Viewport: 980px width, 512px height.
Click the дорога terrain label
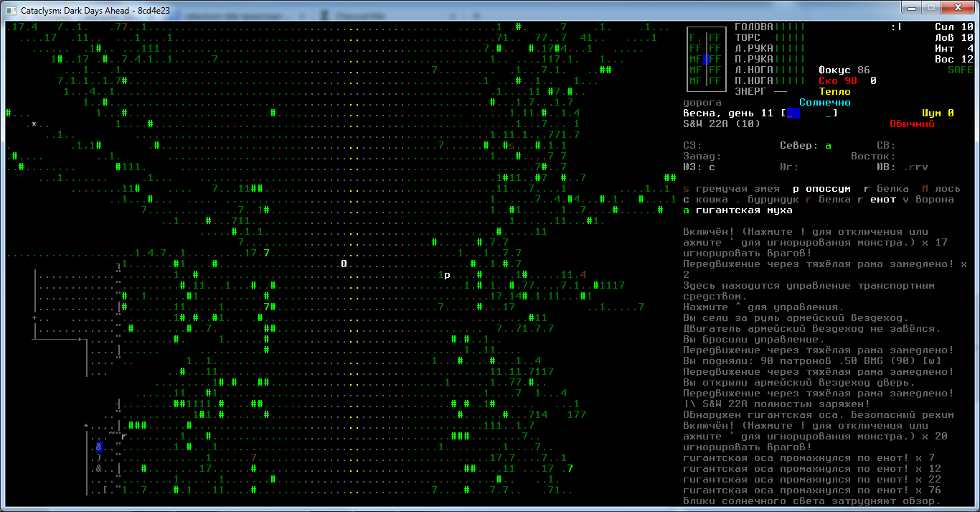[x=702, y=102]
